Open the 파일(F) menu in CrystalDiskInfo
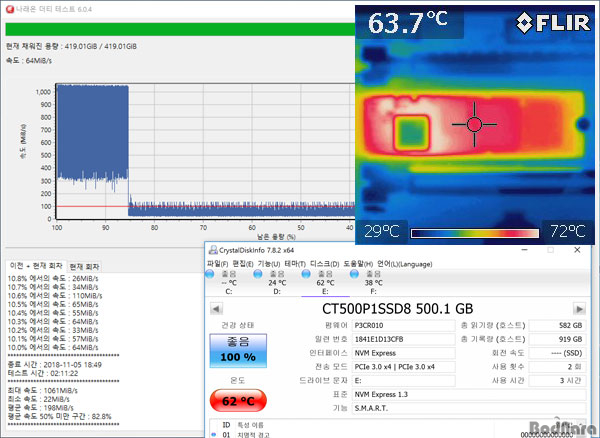 click(x=217, y=264)
